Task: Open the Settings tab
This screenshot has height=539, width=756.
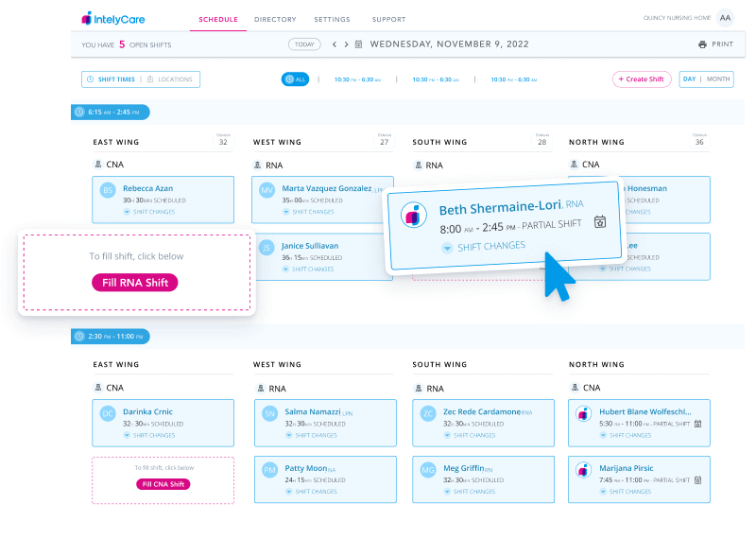Action: point(332,19)
